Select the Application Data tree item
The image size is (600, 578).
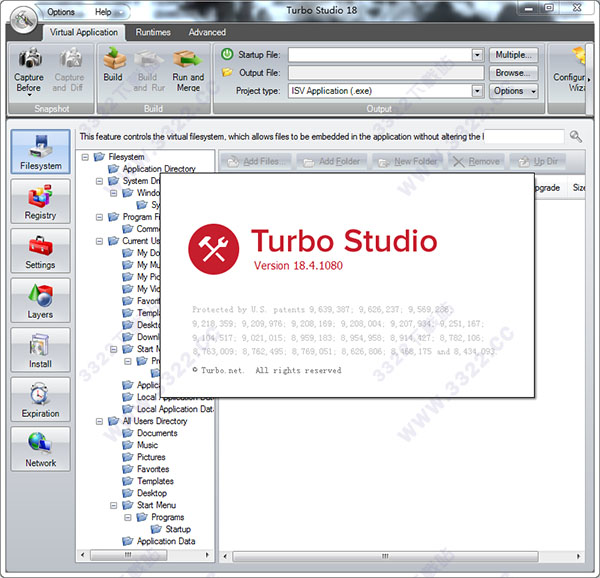166,541
